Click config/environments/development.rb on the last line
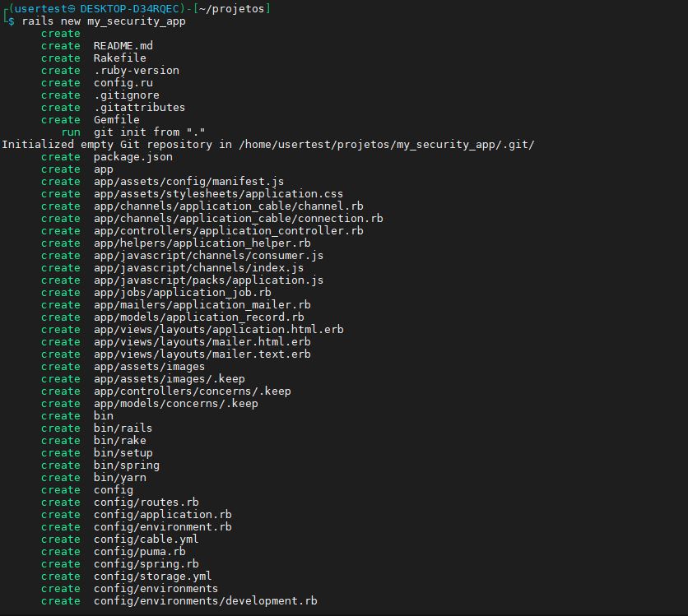This screenshot has height=616, width=688. coord(205,601)
